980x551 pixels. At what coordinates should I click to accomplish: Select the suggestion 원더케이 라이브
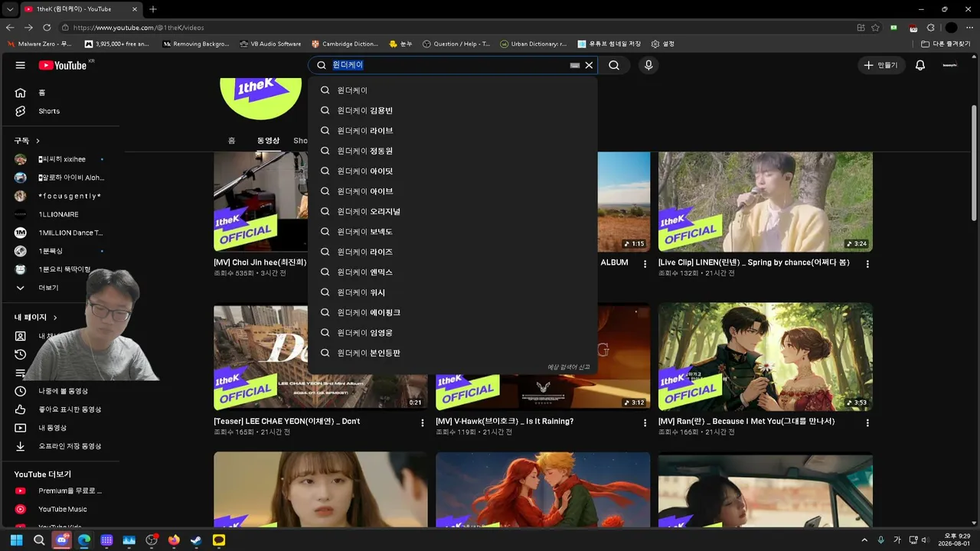click(452, 131)
